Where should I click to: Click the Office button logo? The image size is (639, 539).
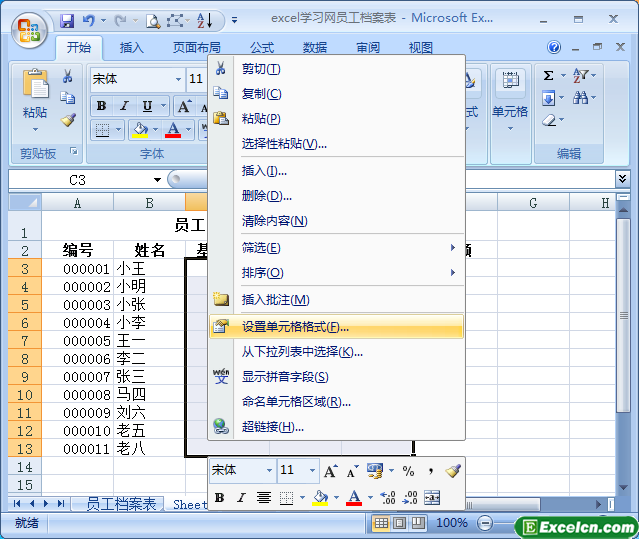tap(28, 27)
